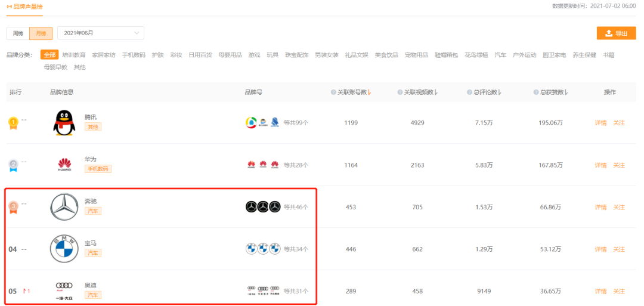Click the help icon beside 总获赞数

click(x=536, y=92)
